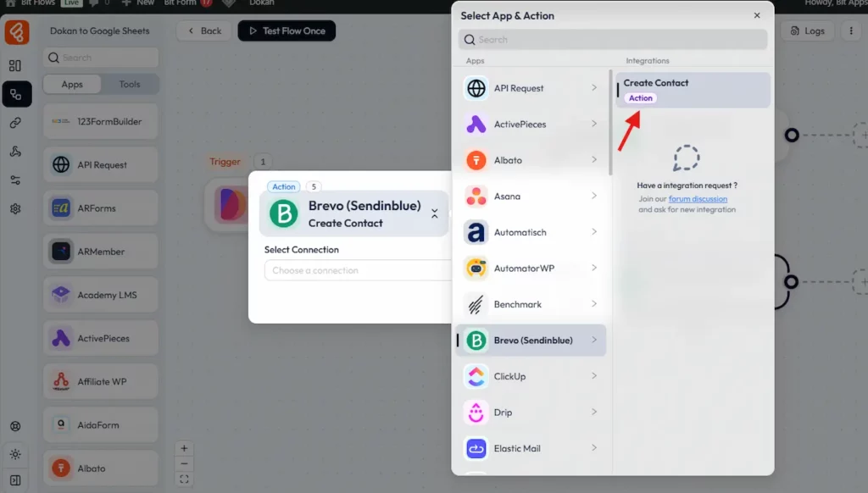Open the dashboard grid icon in sidebar
Viewport: 868px width, 493px height.
tap(15, 65)
